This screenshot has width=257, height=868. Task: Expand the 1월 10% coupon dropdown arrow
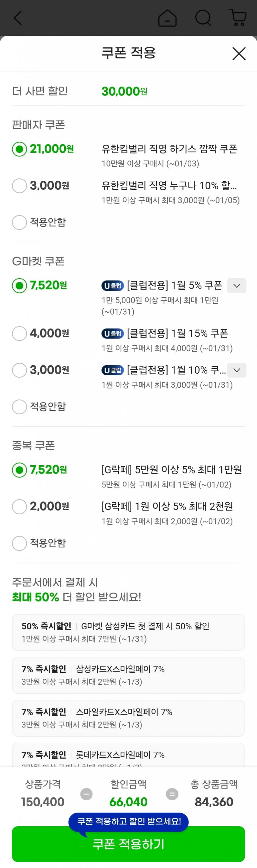(x=237, y=370)
